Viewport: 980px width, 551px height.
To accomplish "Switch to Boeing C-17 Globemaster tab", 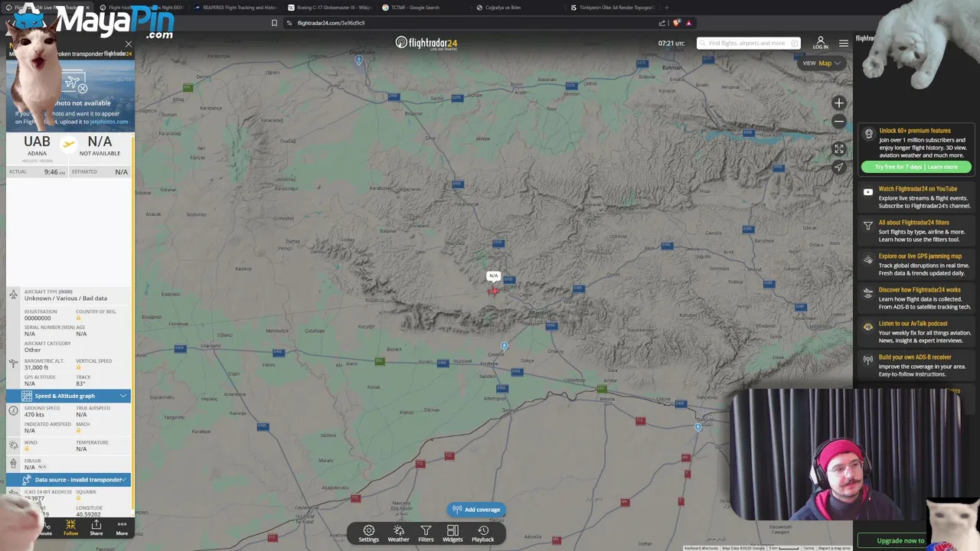I will click(329, 8).
